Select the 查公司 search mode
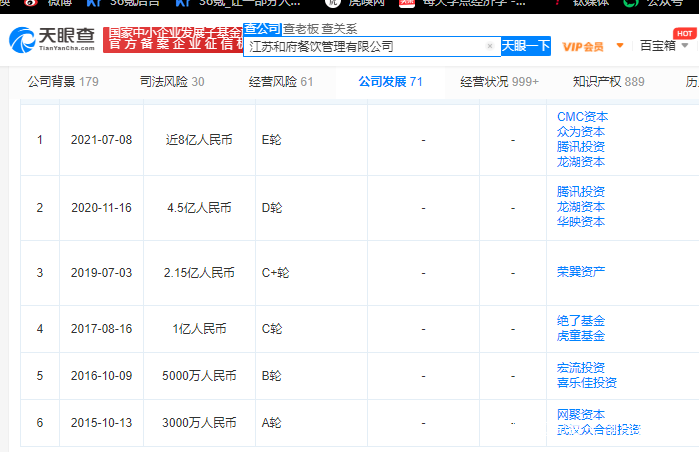 pos(262,29)
